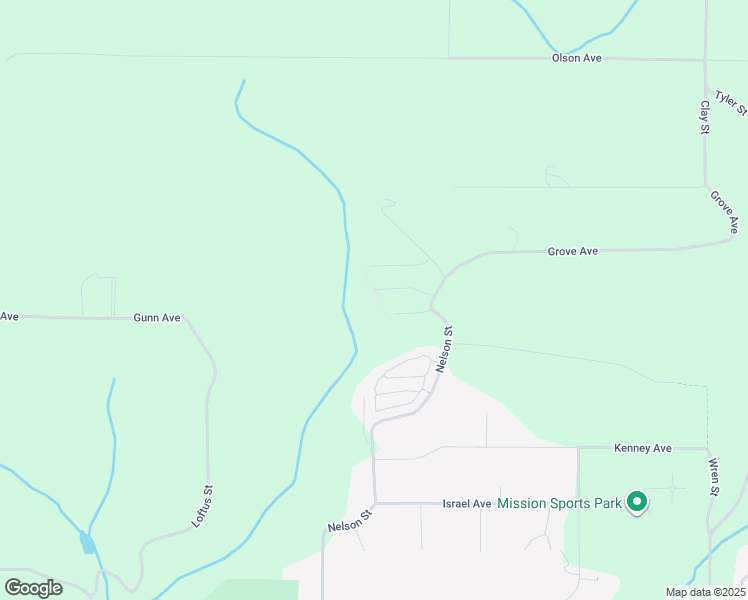Click the four-way path junction in Mission Sports Park
The image size is (748, 600).
coord(672,488)
